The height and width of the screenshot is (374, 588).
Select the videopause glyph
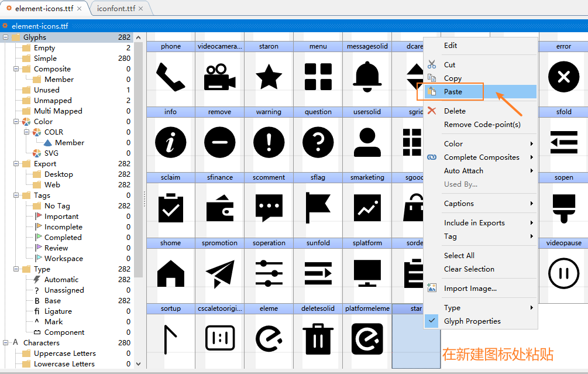[x=563, y=273]
